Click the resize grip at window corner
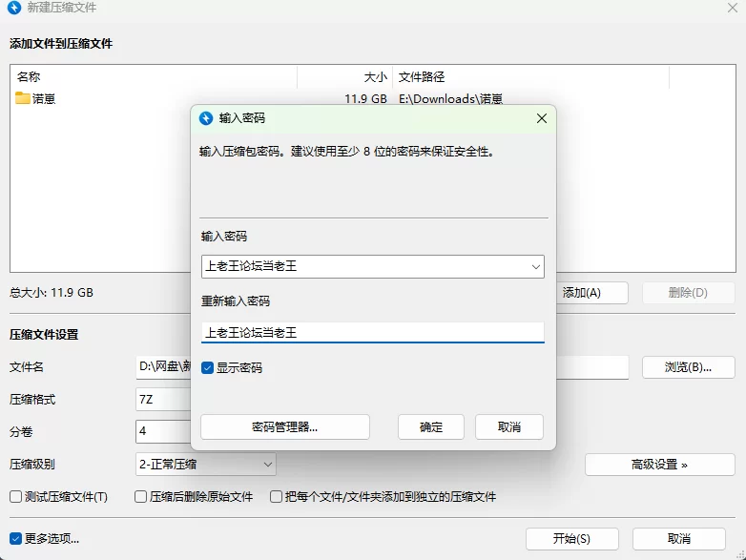 coord(740,555)
